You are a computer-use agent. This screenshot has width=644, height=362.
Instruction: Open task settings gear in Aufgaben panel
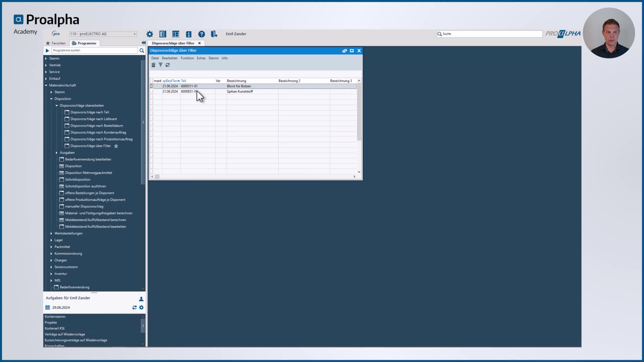pyautogui.click(x=141, y=308)
